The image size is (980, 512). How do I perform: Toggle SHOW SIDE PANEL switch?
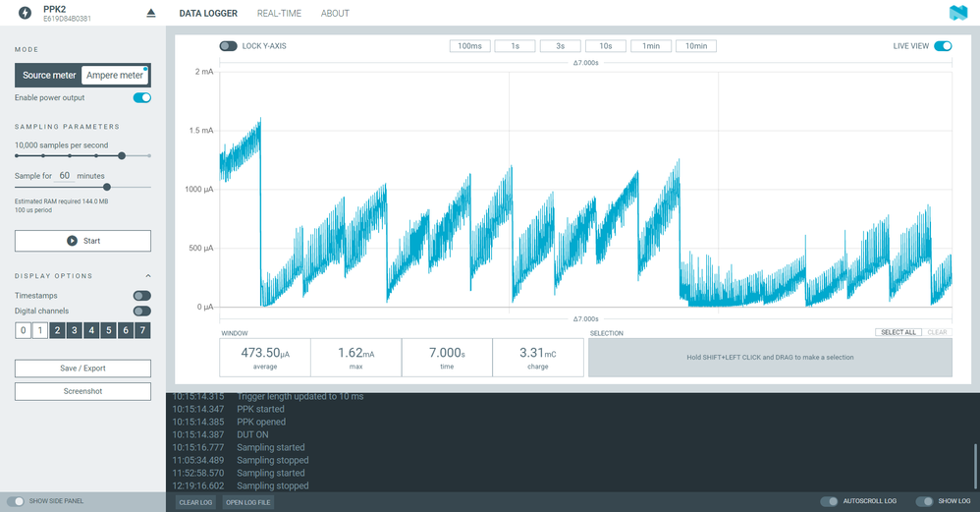(x=15, y=501)
